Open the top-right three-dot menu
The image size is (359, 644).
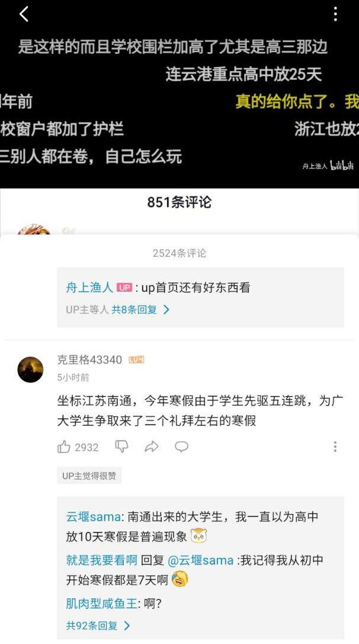coord(336,14)
